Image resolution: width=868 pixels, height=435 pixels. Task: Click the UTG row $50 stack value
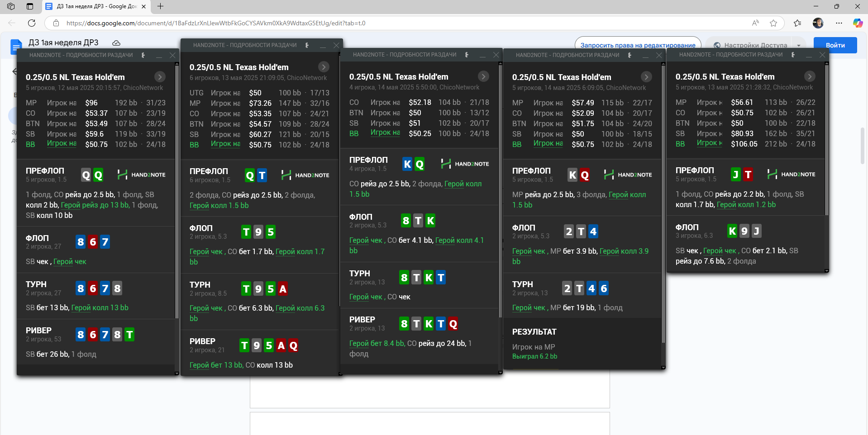(x=255, y=93)
